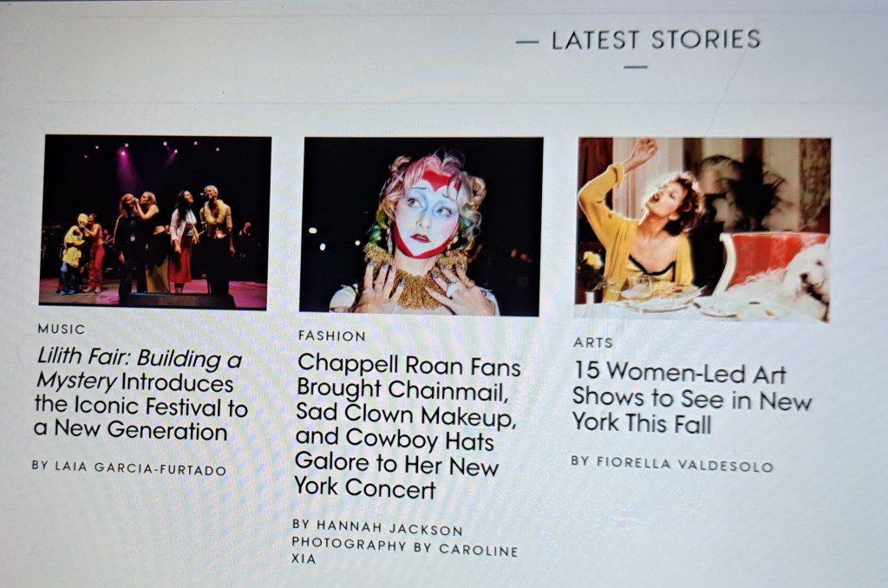Screen dimensions: 888x588
Task: Click "York This Fall" headline text
Action: click(641, 423)
